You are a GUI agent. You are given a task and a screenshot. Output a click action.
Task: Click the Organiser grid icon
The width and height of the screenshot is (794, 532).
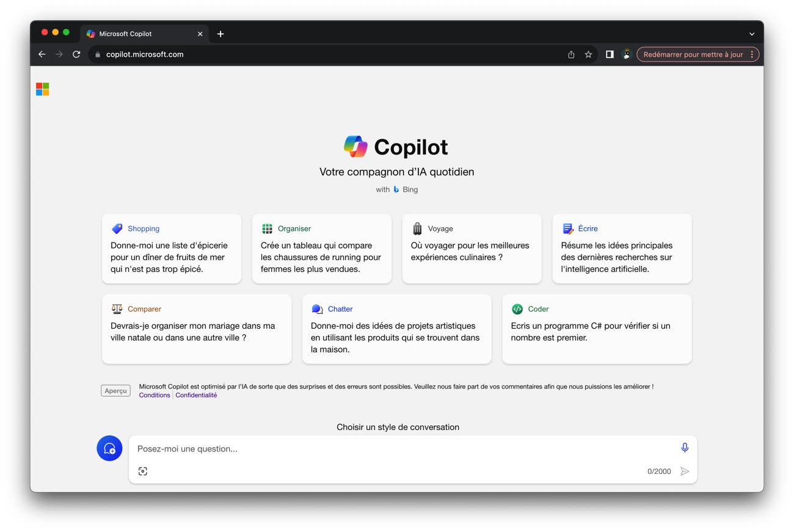coord(267,228)
